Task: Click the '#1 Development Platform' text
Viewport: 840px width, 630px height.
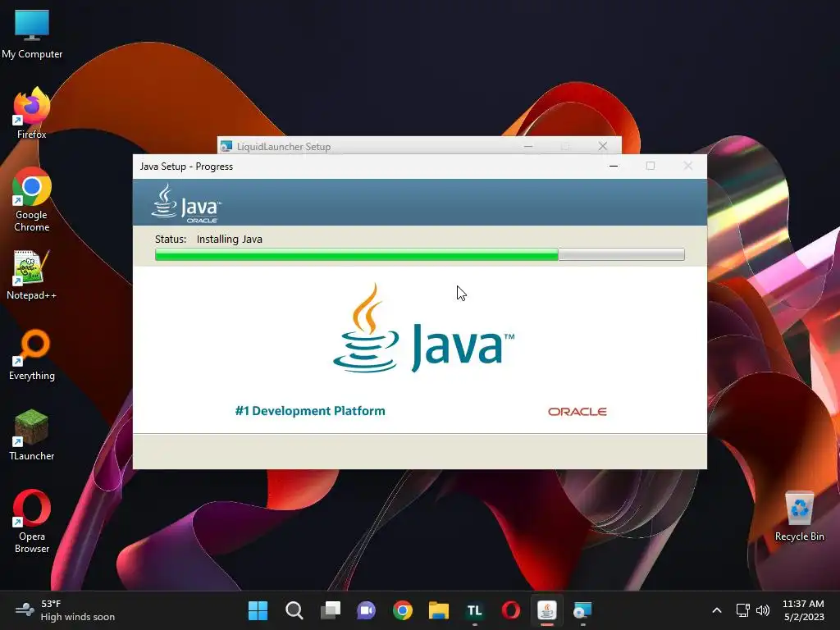Action: point(310,411)
